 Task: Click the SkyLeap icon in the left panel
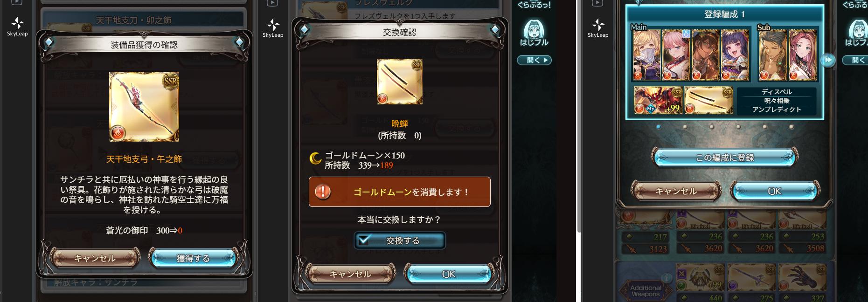point(17,26)
